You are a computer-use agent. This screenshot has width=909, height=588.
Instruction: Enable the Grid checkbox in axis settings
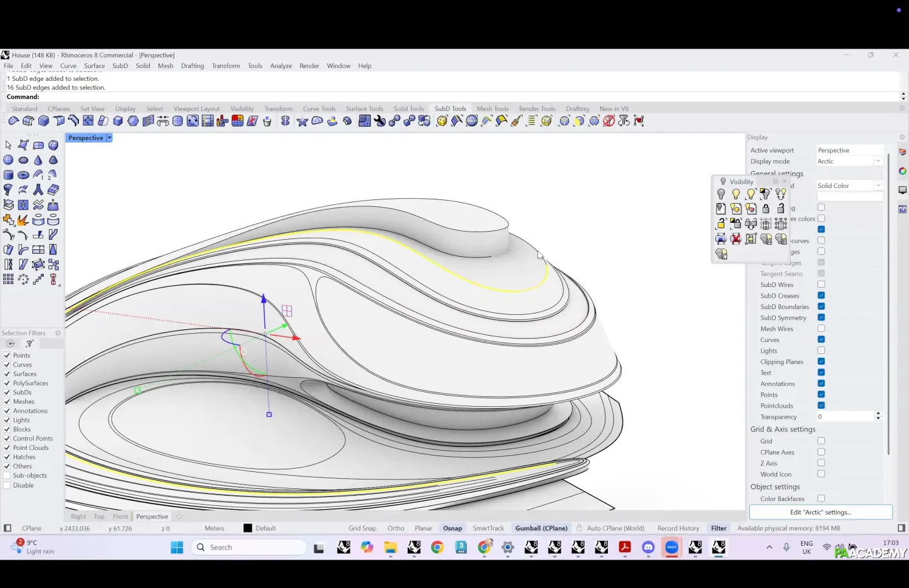[821, 441]
